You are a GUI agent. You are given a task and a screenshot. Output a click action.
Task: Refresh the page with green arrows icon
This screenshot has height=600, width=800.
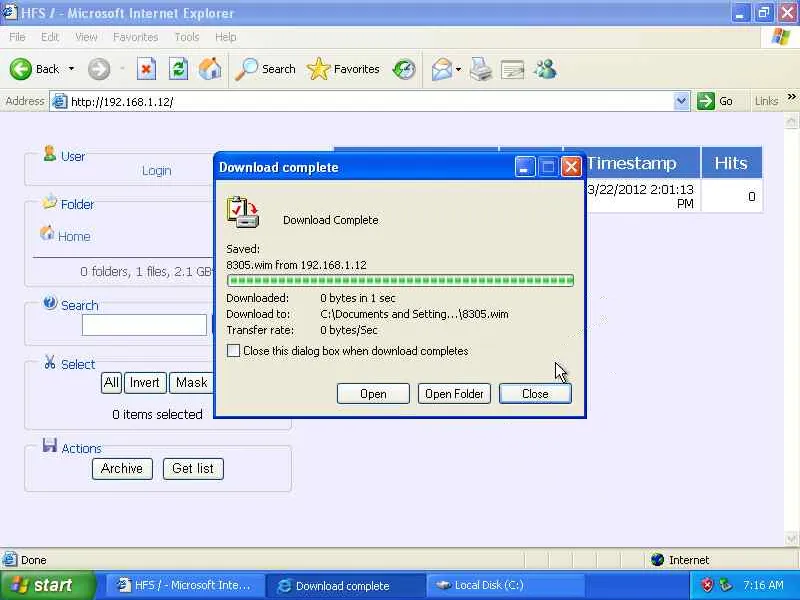pos(179,69)
